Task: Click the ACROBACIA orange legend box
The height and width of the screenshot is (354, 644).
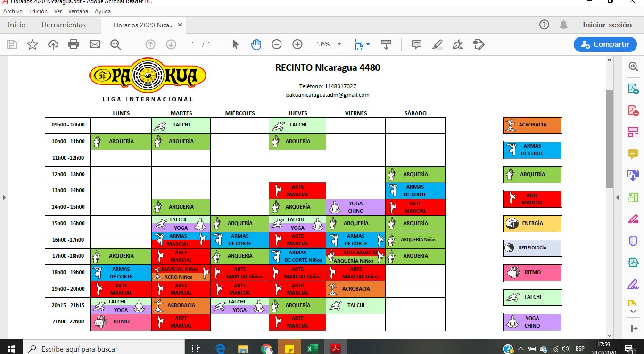Action: coord(532,125)
